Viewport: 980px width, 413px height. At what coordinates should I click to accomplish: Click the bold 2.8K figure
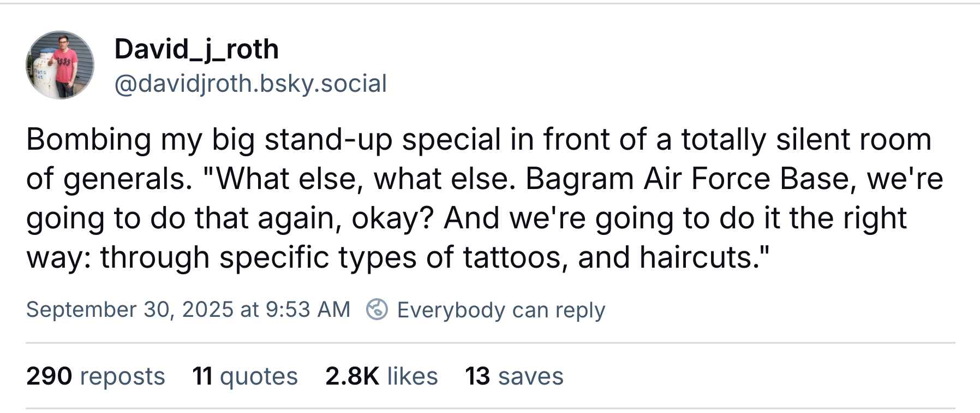click(352, 376)
